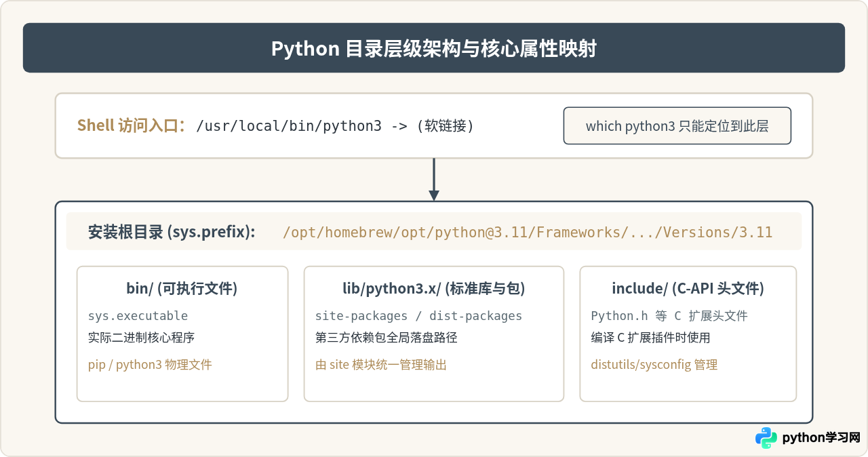Click the 'lib/python3.x/ (标准库与包)' heading

tap(434, 288)
